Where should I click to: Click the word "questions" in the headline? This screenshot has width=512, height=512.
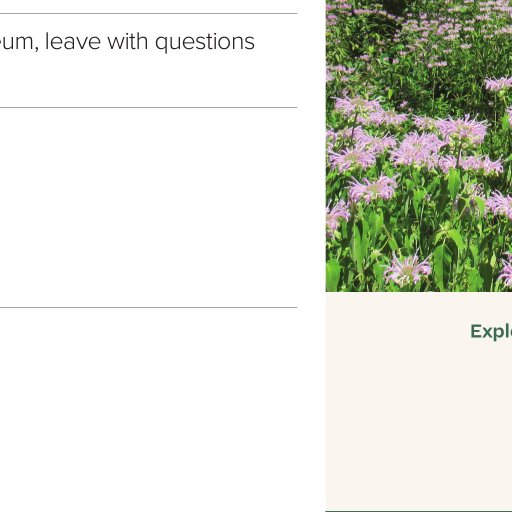coord(205,43)
